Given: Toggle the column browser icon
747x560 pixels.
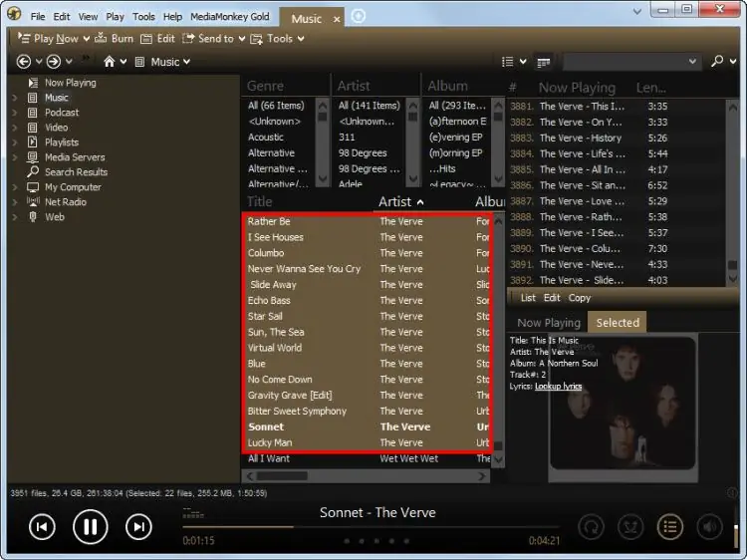Looking at the screenshot, I should point(544,62).
